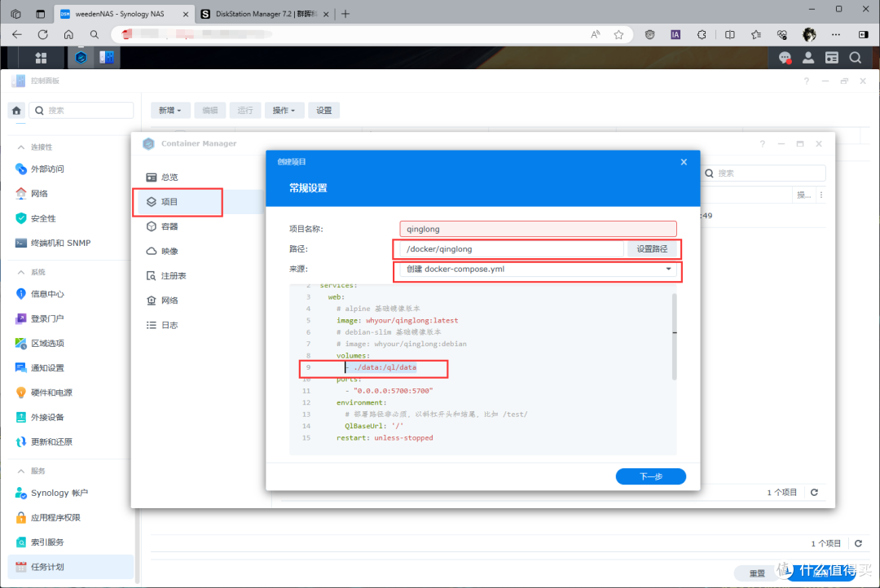The width and height of the screenshot is (880, 588).
Task: Switch to Container Manager taskbar icon
Action: 81,57
